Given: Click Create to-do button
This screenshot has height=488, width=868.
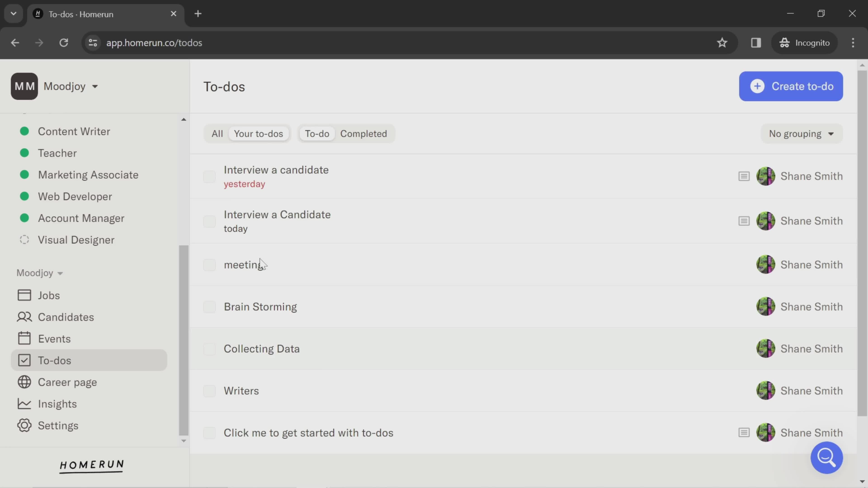Looking at the screenshot, I should 791,86.
